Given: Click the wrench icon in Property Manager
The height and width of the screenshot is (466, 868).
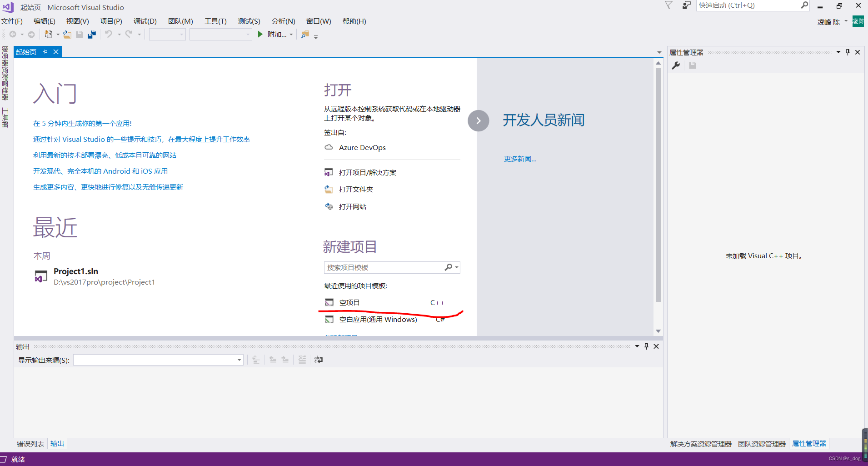Looking at the screenshot, I should click(x=676, y=65).
